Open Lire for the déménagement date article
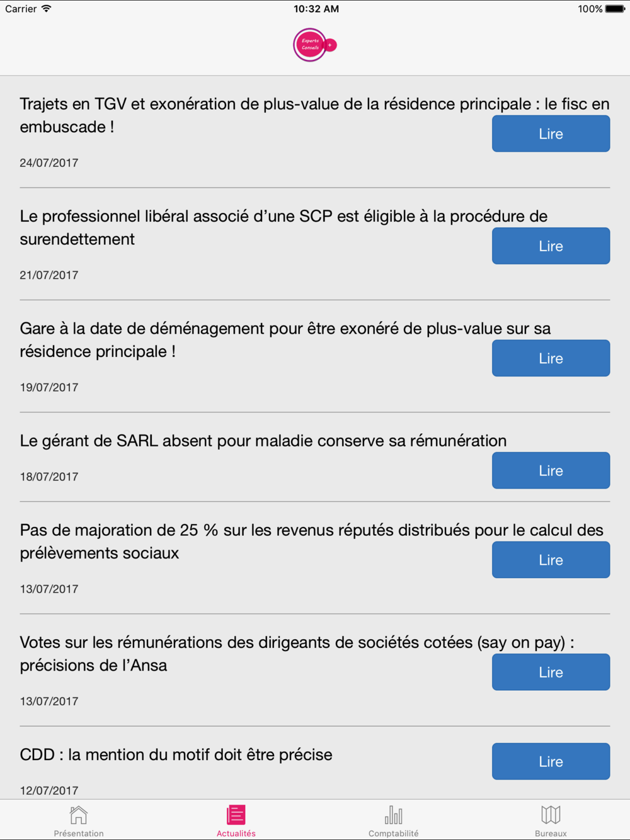The width and height of the screenshot is (630, 840). [x=551, y=358]
